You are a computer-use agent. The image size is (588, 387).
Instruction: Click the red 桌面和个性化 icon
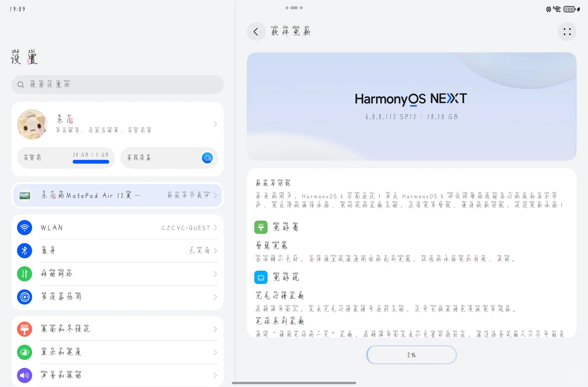click(x=25, y=329)
